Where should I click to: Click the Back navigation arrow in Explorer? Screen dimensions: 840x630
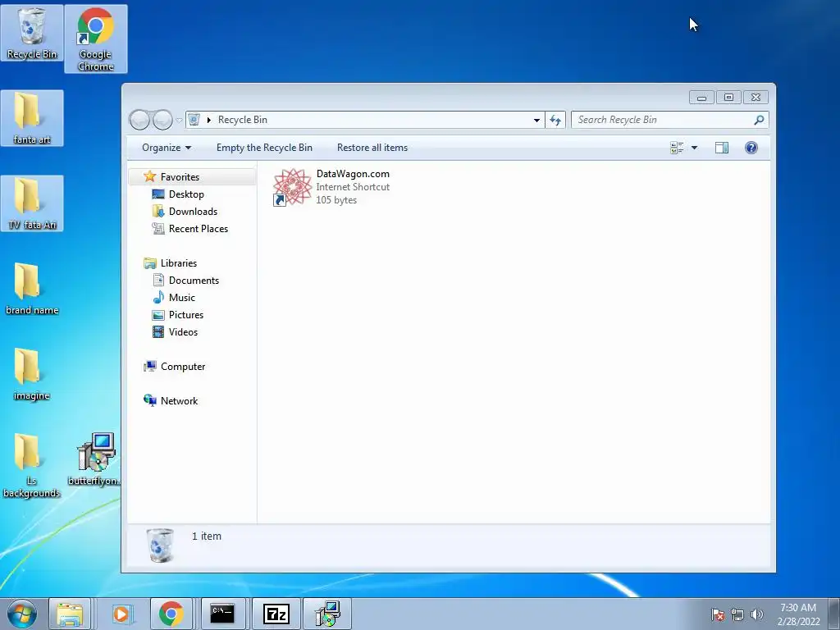pyautogui.click(x=139, y=120)
